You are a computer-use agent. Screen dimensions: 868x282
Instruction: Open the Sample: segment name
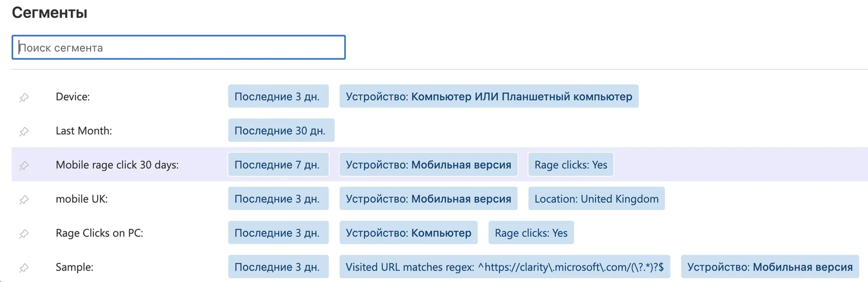point(74,267)
